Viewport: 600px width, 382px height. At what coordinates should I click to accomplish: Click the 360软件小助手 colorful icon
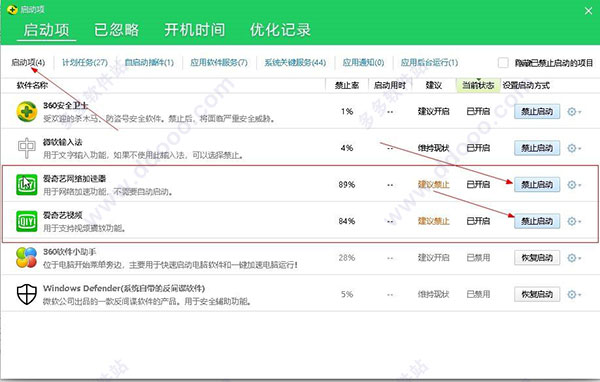coord(27,257)
